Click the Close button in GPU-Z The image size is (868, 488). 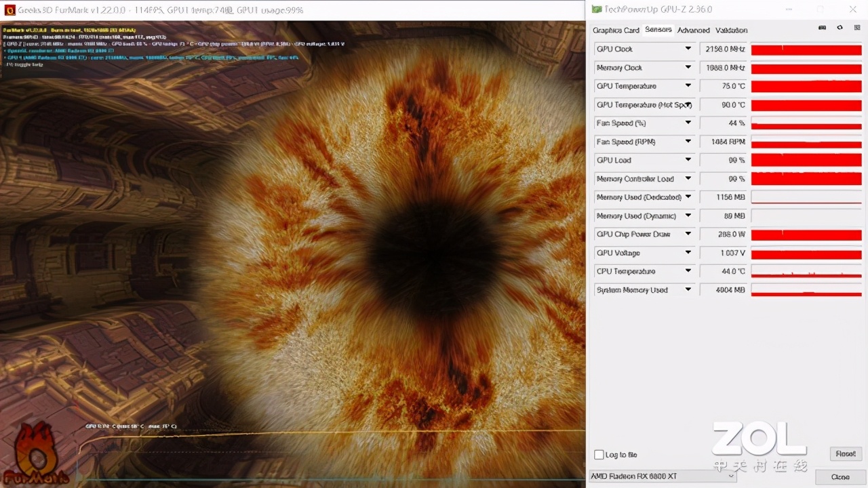[x=840, y=477]
